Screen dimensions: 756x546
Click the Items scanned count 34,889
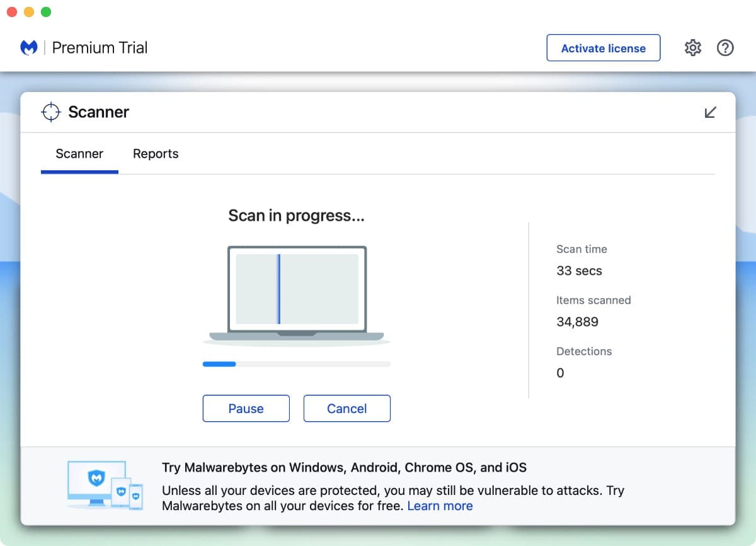(x=577, y=322)
